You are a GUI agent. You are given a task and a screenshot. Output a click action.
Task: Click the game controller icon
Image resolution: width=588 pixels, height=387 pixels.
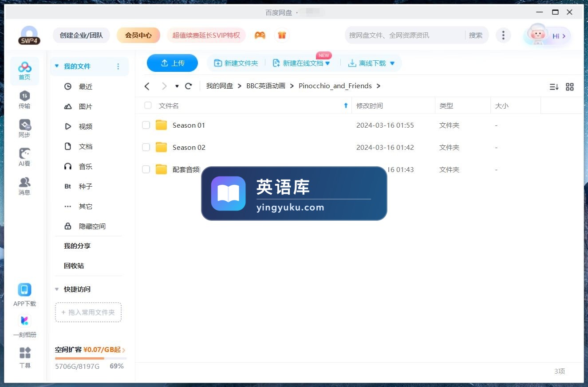(x=260, y=35)
